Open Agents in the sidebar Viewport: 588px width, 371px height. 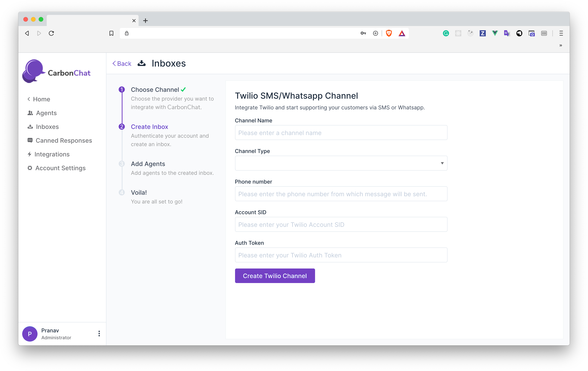point(46,113)
